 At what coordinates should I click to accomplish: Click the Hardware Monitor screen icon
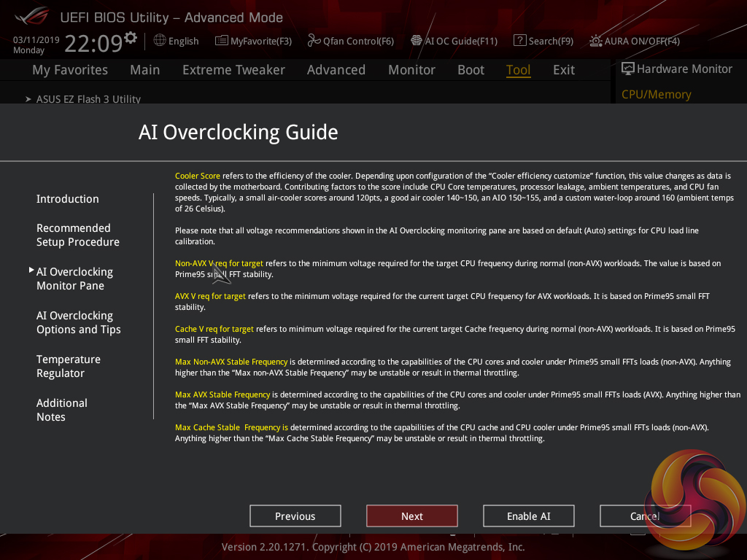[x=628, y=69]
